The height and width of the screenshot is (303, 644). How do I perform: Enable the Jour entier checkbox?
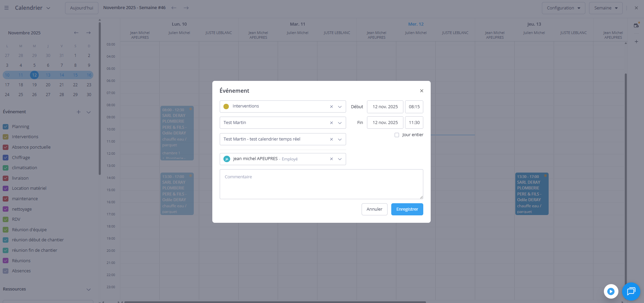pyautogui.click(x=397, y=135)
